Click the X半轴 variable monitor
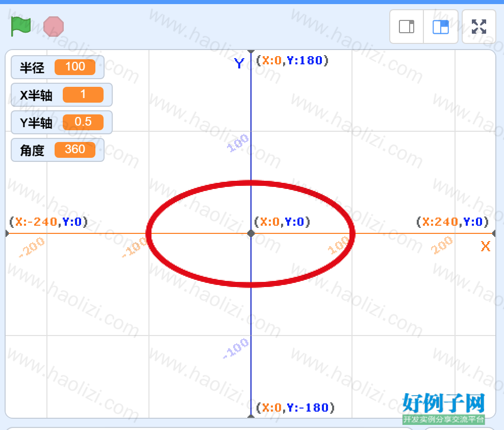The image size is (504, 430). tap(62, 95)
